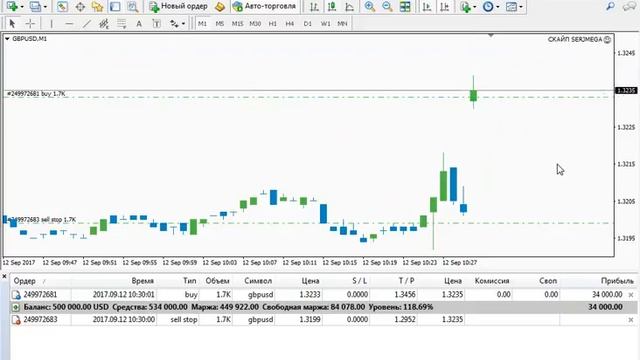Click the new chart icon
Screen dimensions: 640x360
click(12, 7)
